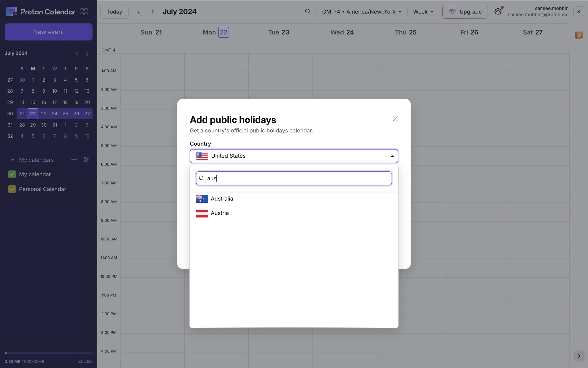
Task: Go to next week with the header arrow
Action: tap(153, 12)
